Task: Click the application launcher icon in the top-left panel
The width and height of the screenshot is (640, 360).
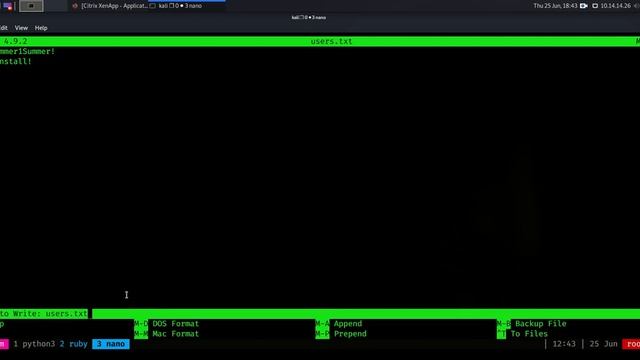Action: pyautogui.click(x=7, y=6)
